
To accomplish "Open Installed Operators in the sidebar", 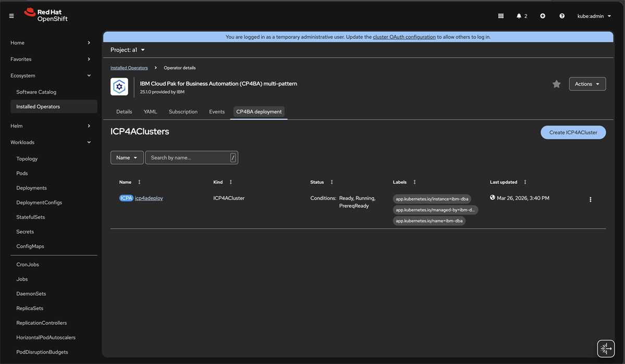I will [54, 107].
